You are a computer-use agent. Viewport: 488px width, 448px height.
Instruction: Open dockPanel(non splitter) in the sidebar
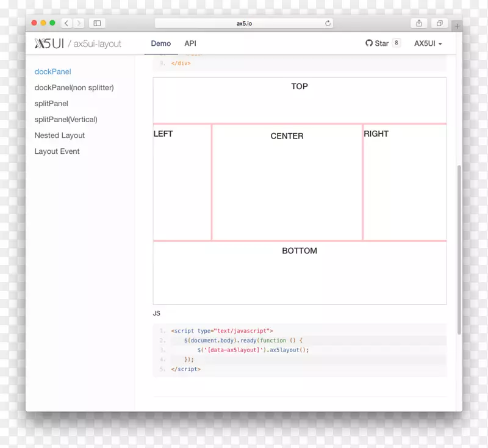click(74, 87)
